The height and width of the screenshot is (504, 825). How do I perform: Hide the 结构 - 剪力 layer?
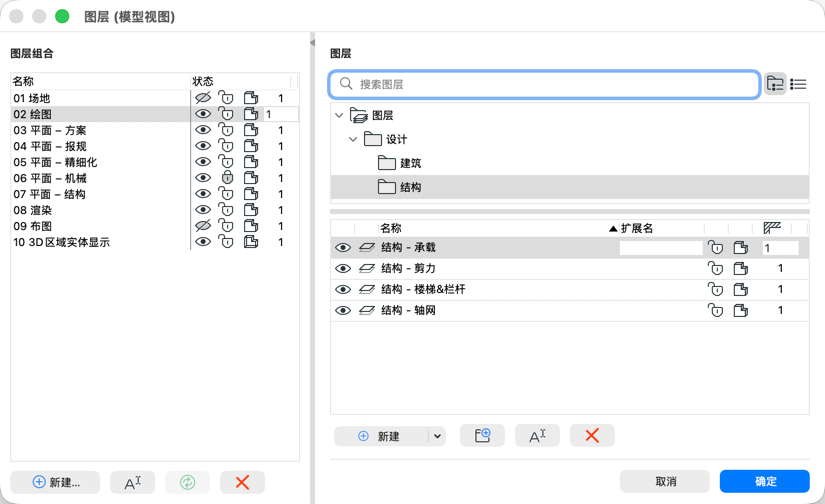(343, 268)
